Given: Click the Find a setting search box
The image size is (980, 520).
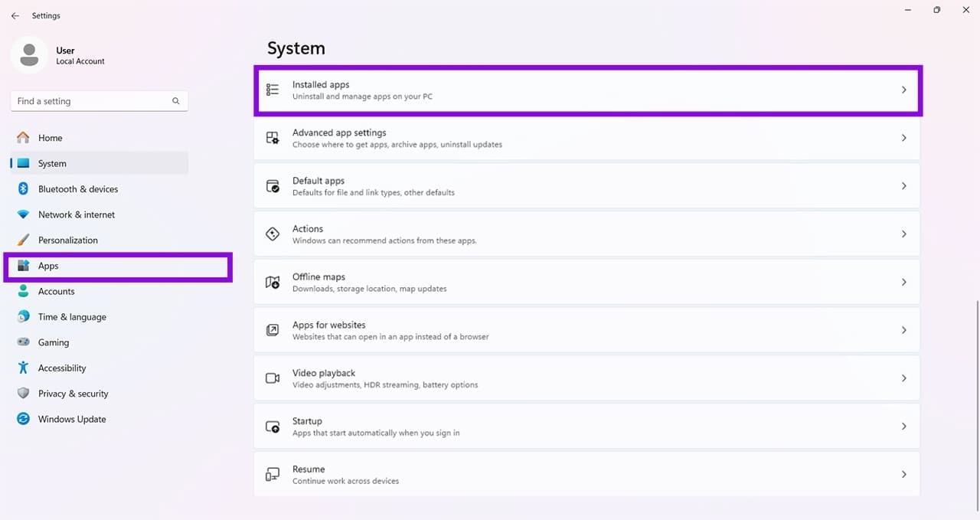Looking at the screenshot, I should coord(100,101).
